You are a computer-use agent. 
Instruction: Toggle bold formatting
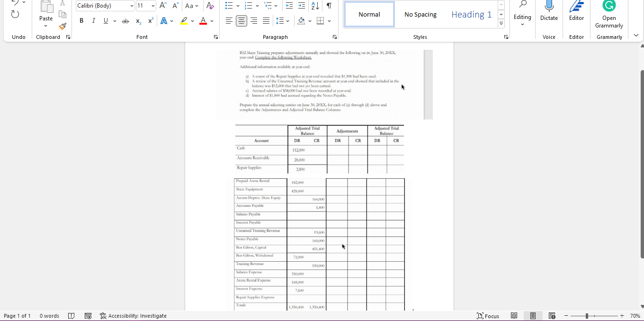(81, 21)
